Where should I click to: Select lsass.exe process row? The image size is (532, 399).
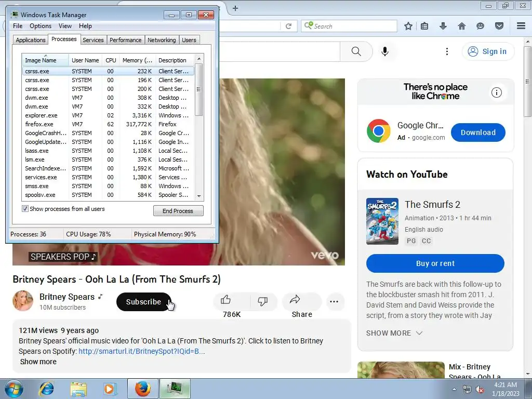point(108,151)
